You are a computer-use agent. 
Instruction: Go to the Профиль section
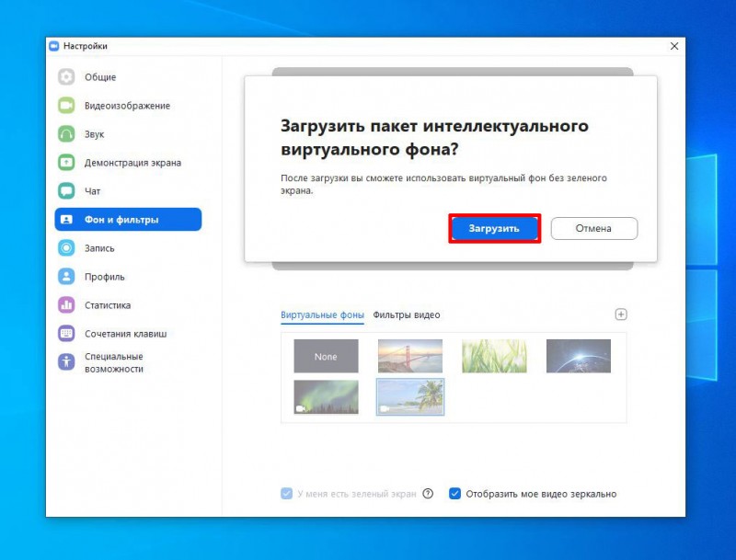pos(128,277)
